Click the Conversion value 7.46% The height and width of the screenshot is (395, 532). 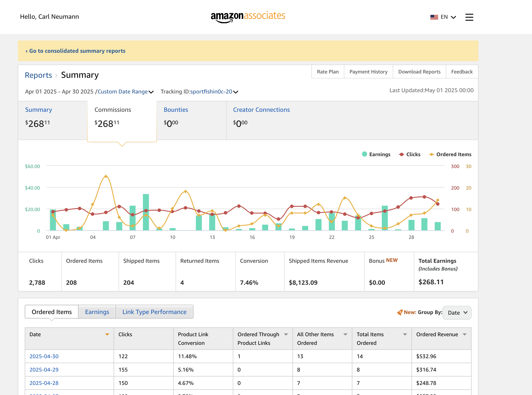coord(249,283)
